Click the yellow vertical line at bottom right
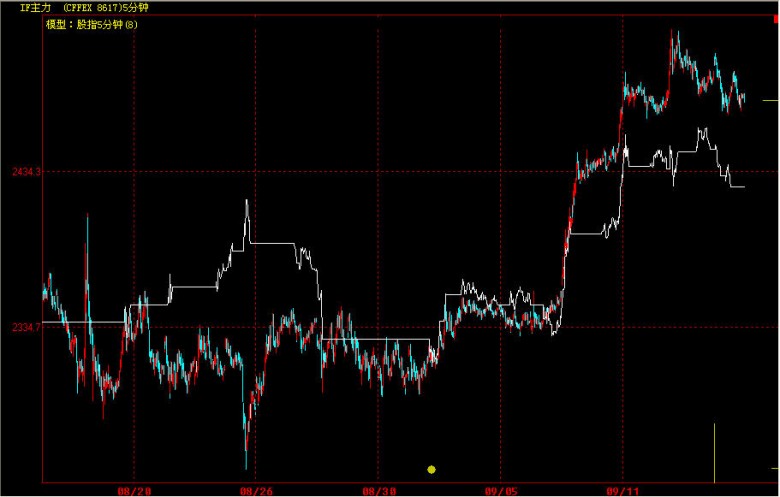 (x=714, y=452)
